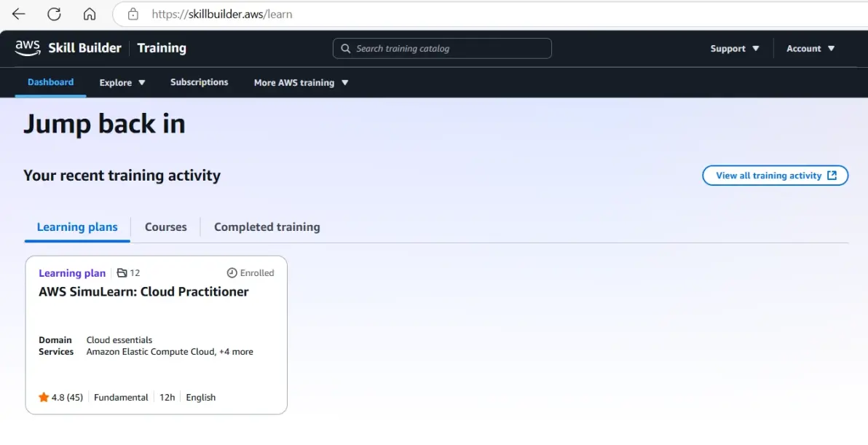Open AWS SimuLearn: Cloud Practitioner plan
Screen dimensions: 868x445
[x=143, y=291]
